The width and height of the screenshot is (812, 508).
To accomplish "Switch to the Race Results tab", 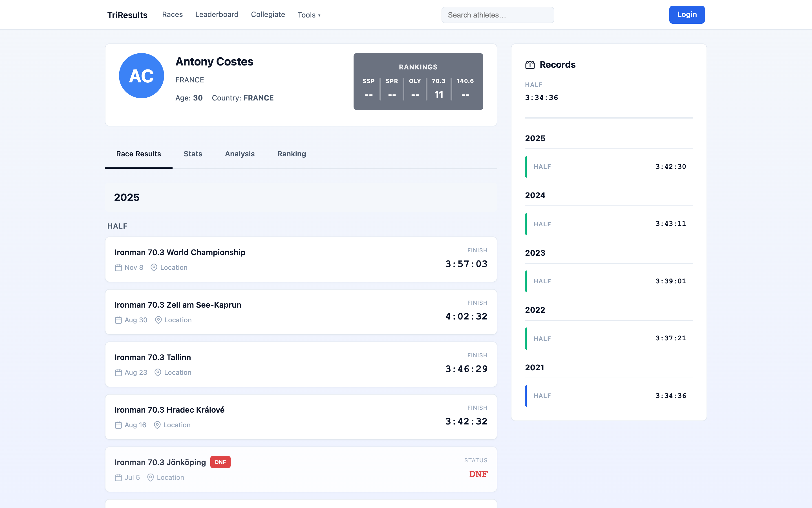I will point(139,154).
